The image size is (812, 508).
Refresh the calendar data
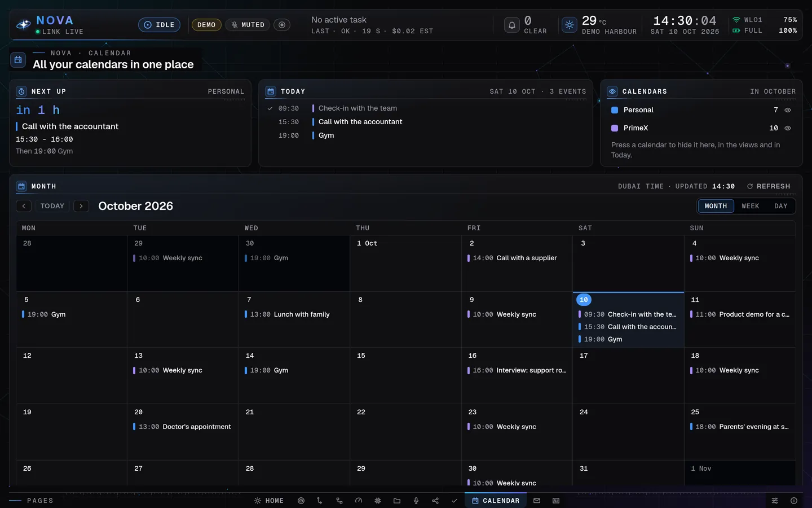(x=769, y=186)
